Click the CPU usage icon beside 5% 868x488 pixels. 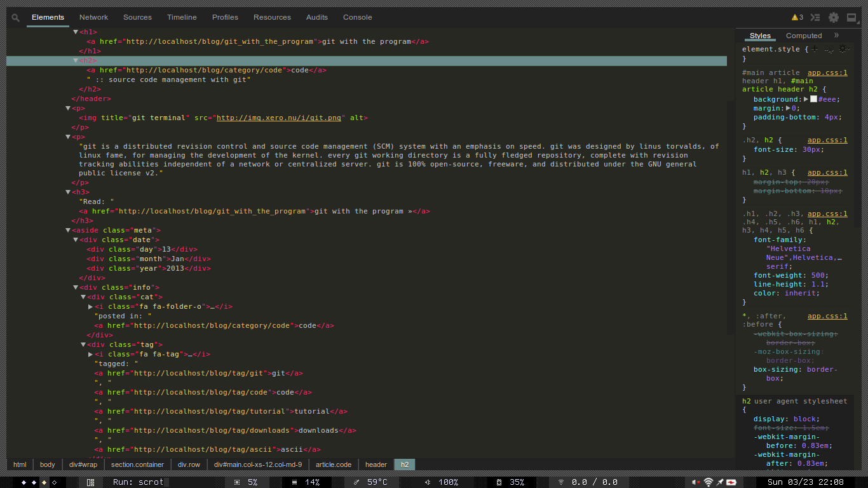[x=237, y=482]
